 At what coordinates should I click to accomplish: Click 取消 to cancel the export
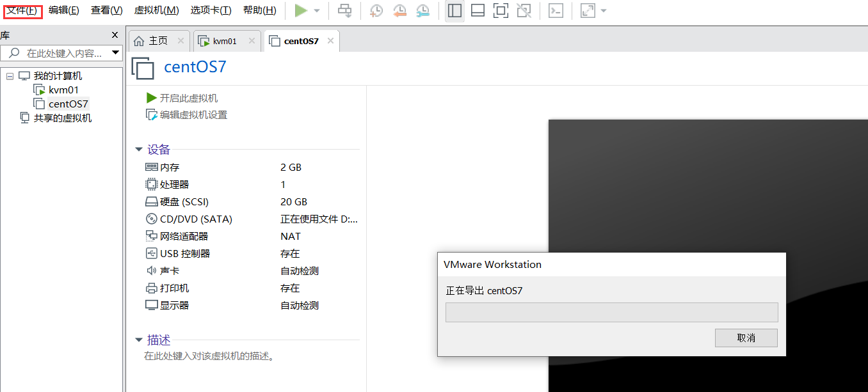point(746,338)
